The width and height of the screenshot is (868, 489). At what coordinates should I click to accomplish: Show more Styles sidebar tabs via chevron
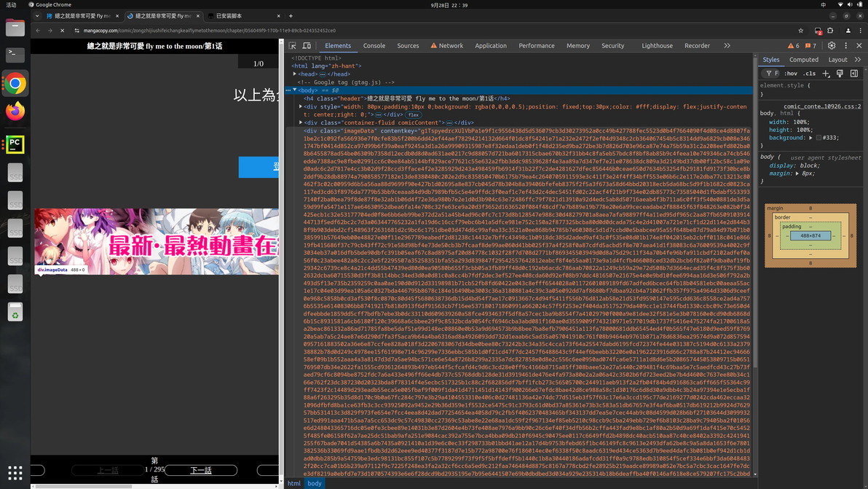click(858, 59)
